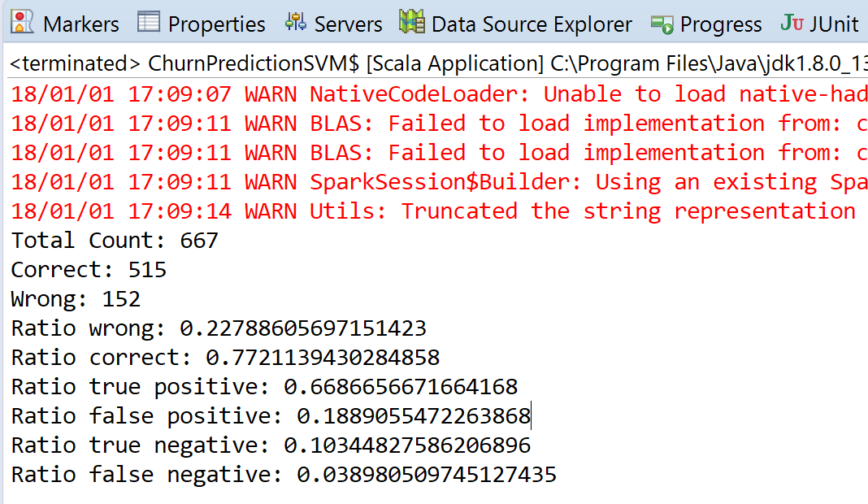Click the Data Source Explorer icon
The height and width of the screenshot is (504, 868).
[412, 22]
